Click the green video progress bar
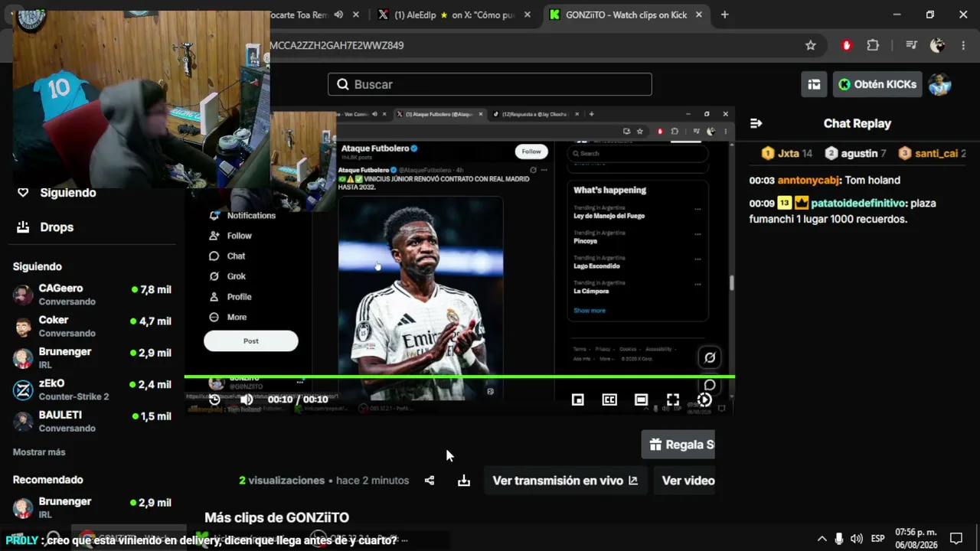Image resolution: width=980 pixels, height=551 pixels. tap(459, 377)
